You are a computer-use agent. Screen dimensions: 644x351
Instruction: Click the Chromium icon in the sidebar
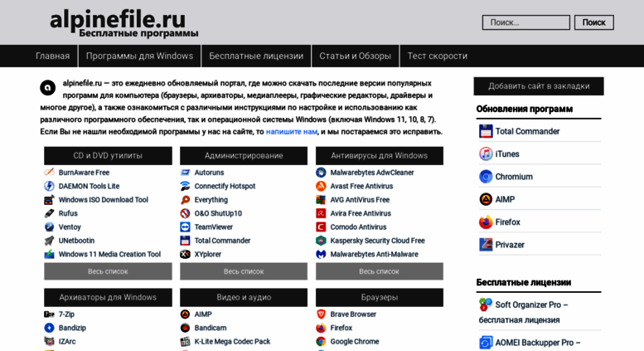486,176
